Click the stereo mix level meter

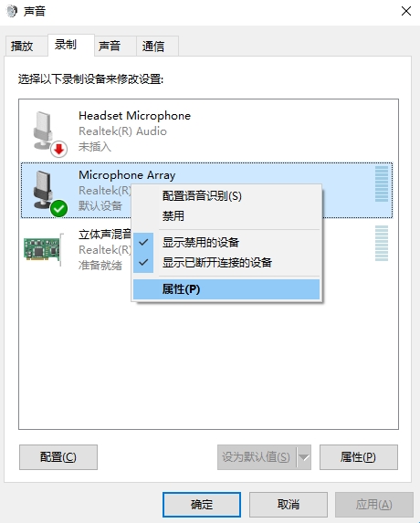382,243
